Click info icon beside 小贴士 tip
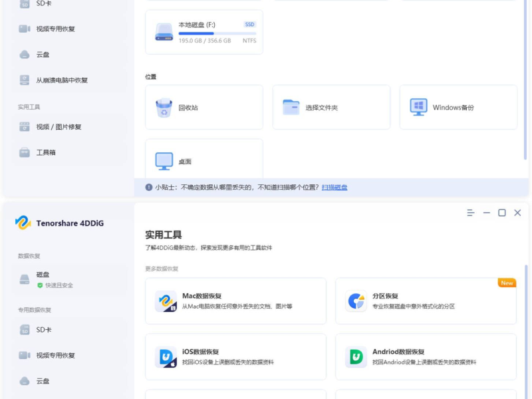Image resolution: width=532 pixels, height=399 pixels. (149, 188)
